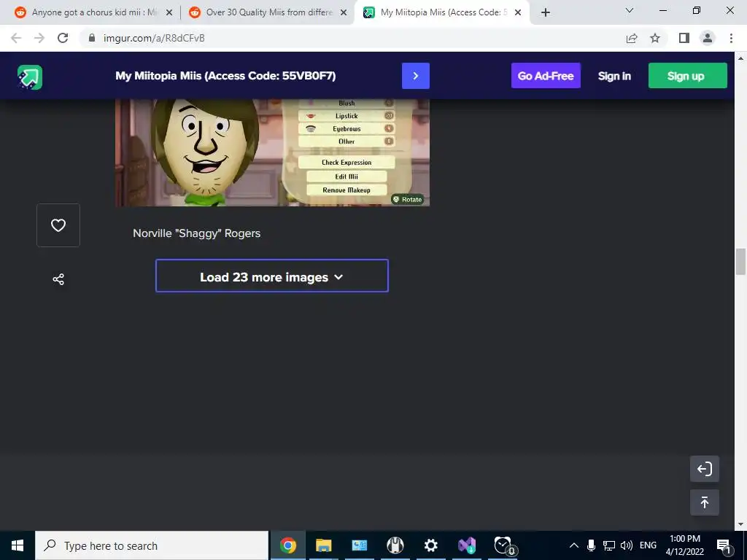
Task: Open the Settings gear in taskbar
Action: (x=430, y=545)
